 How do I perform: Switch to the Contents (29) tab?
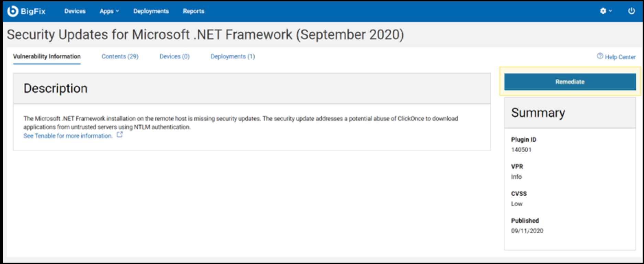120,56
